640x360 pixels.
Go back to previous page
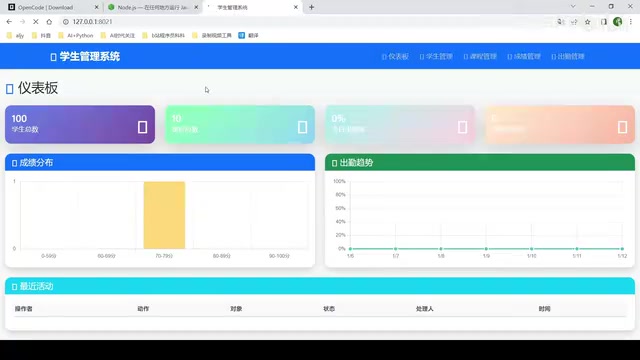[x=9, y=22]
